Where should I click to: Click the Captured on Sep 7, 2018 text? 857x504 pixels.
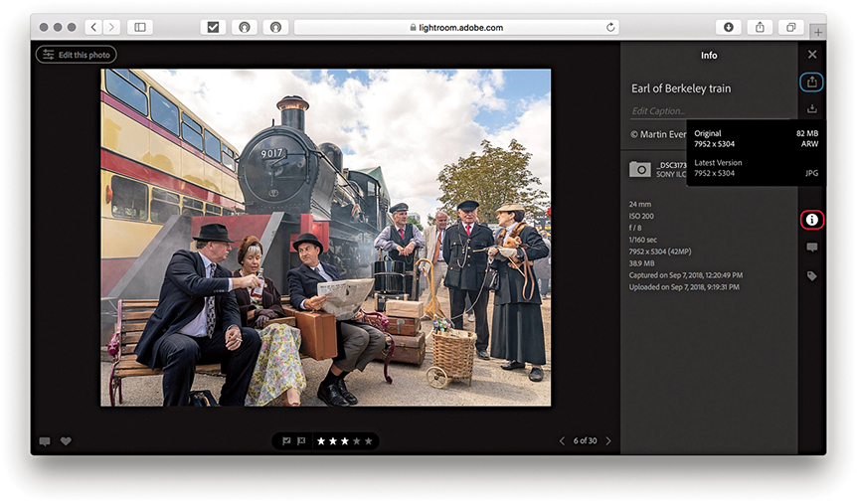685,275
